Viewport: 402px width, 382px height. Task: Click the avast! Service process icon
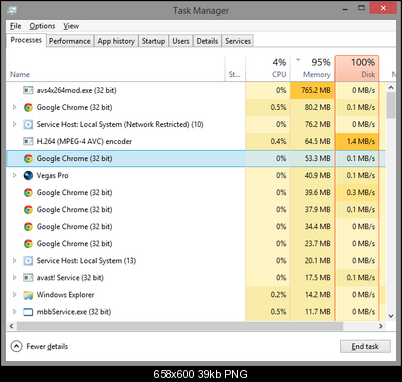point(28,278)
